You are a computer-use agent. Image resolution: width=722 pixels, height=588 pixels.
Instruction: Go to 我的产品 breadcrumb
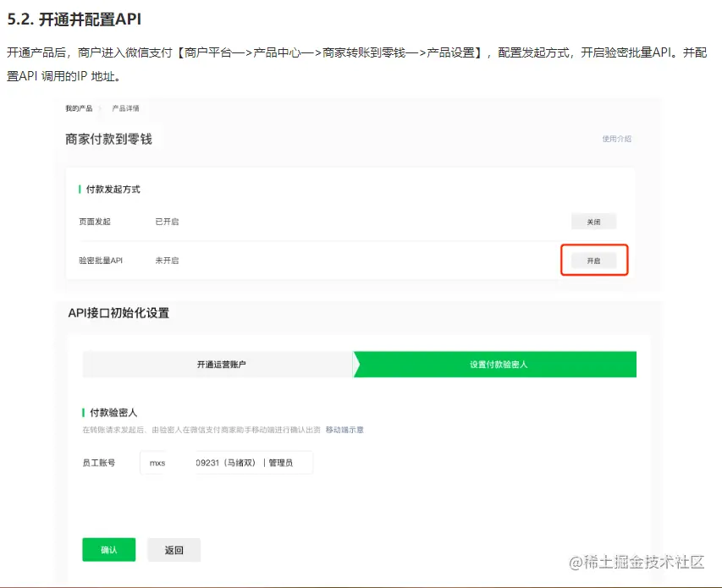tap(79, 108)
